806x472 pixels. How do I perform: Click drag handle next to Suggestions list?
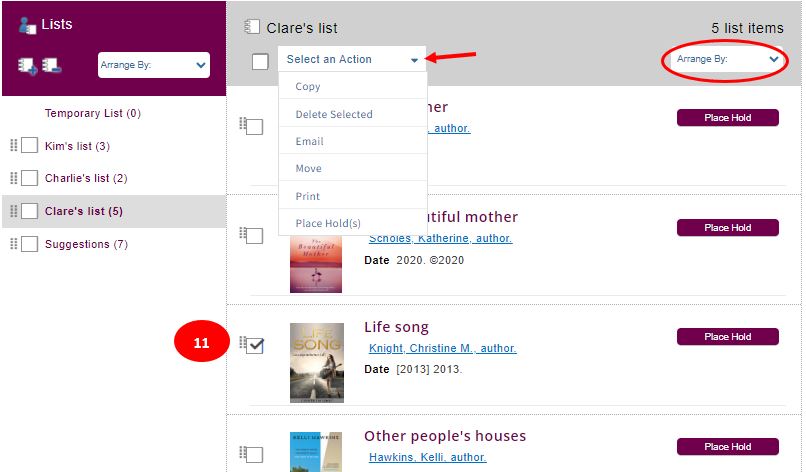[x=14, y=243]
